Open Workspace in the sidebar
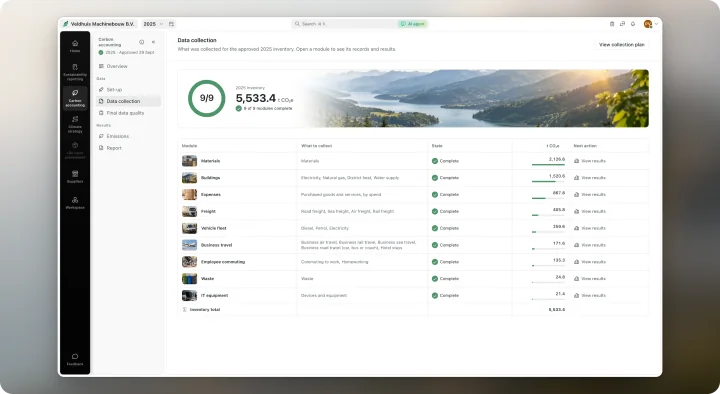 (x=75, y=203)
